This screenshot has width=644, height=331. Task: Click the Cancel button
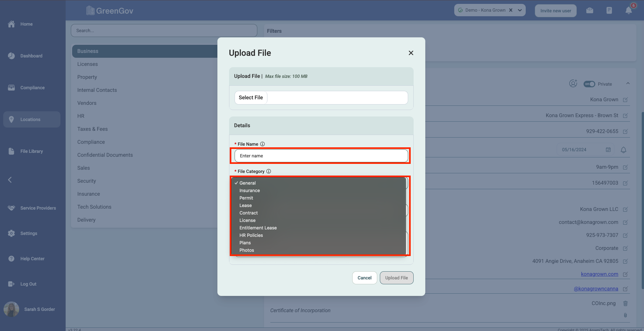tap(364, 278)
